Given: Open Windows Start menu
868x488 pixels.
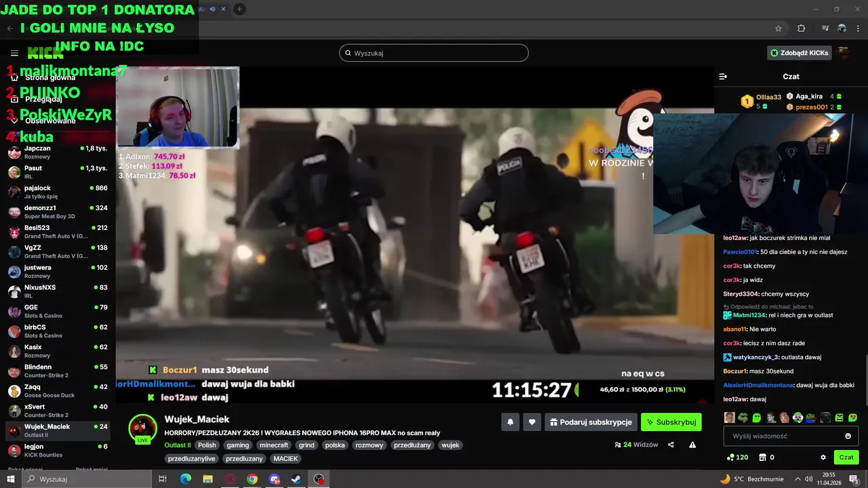Looking at the screenshot, I should tap(10, 479).
